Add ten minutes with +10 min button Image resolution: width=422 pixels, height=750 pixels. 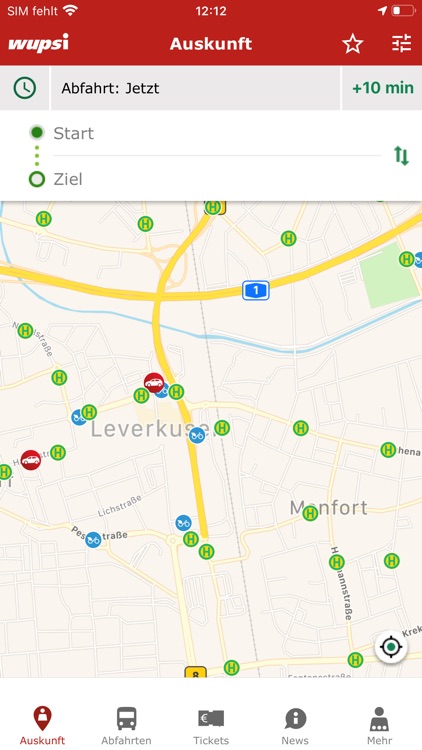(x=382, y=88)
